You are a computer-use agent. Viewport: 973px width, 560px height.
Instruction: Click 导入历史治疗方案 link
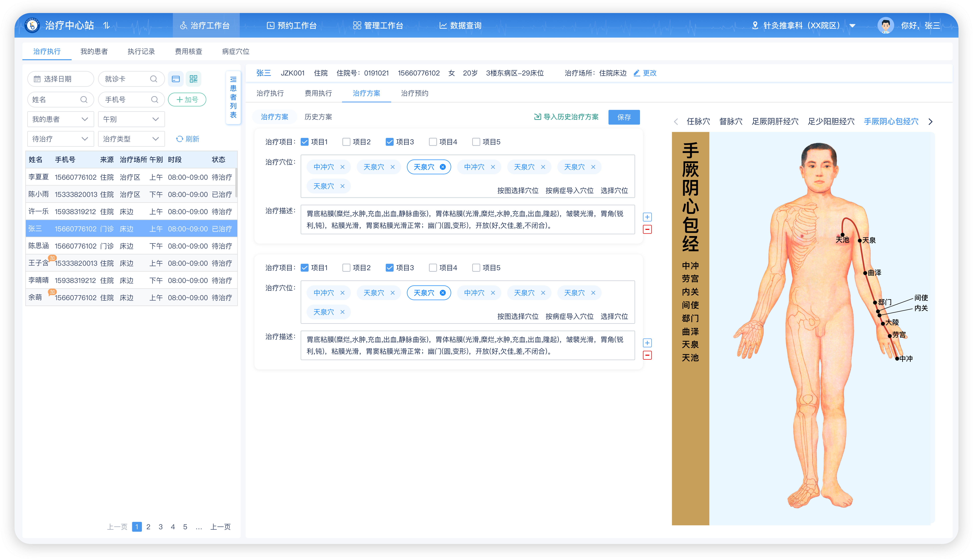point(566,117)
